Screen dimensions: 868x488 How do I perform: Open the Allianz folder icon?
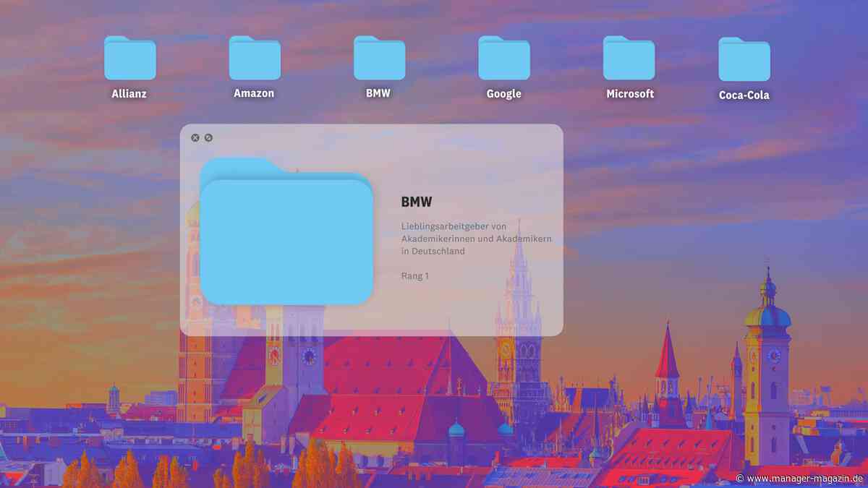(129, 58)
